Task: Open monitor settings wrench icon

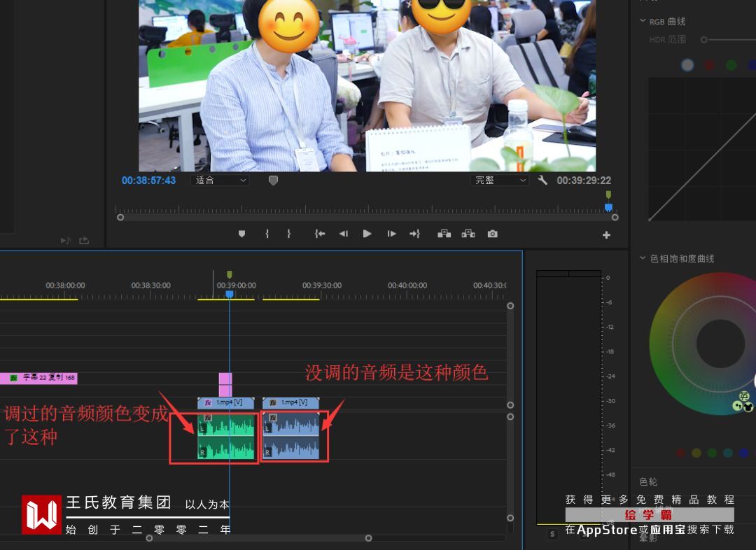Action: point(542,181)
